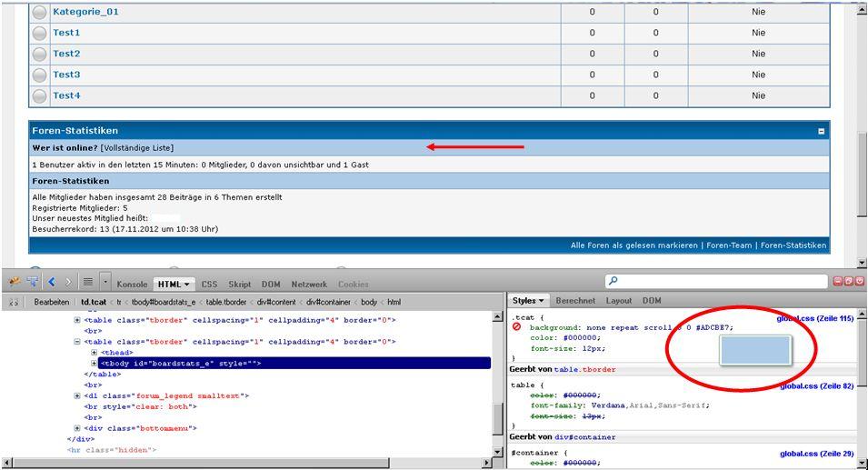
Task: Show the command line lines icon
Action: click(x=87, y=282)
